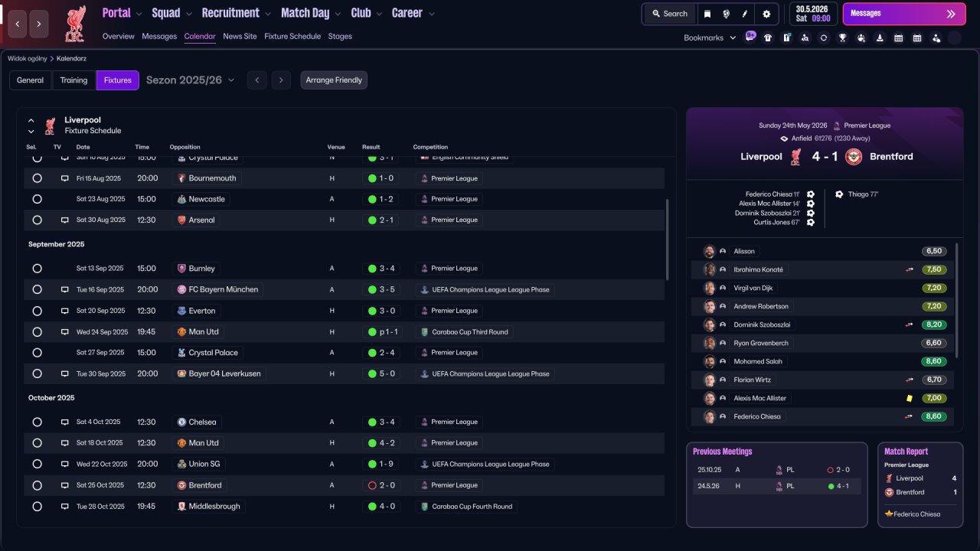Open the Widok ogólny breadcrumb link
Image resolution: width=980 pixels, height=551 pixels.
pos(27,58)
